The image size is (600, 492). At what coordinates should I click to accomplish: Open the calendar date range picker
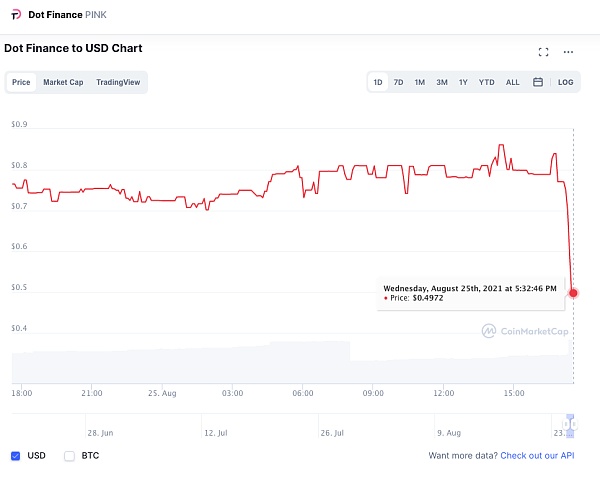(538, 82)
